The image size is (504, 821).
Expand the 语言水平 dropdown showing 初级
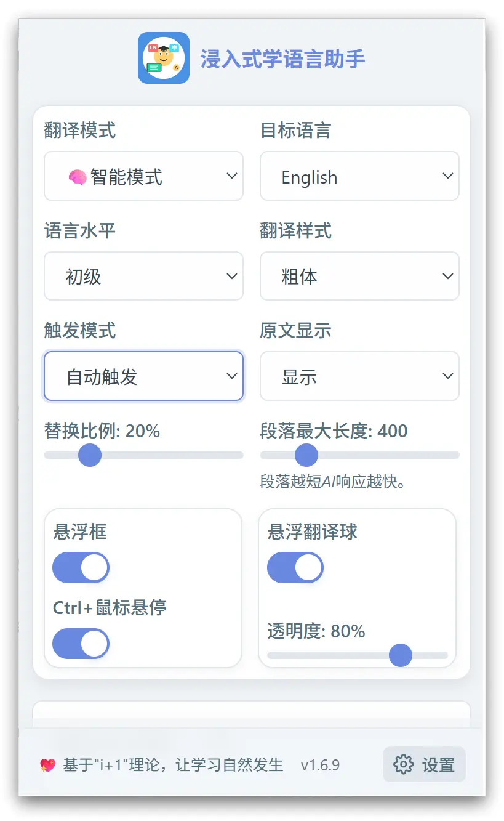click(x=143, y=276)
